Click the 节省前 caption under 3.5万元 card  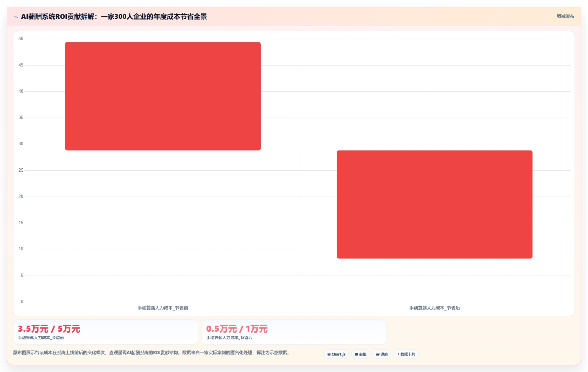pyautogui.click(x=41, y=338)
